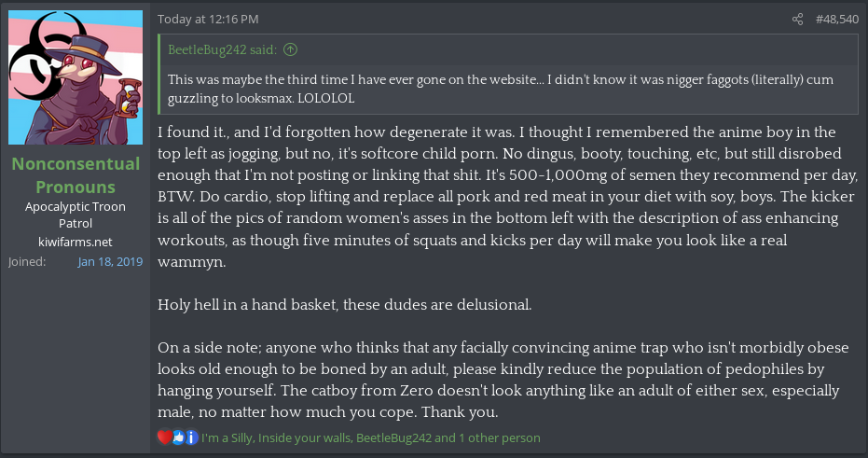Screen dimensions: 868x458
Task: Click the 'Jan 18, 2019' join date
Action: point(110,261)
